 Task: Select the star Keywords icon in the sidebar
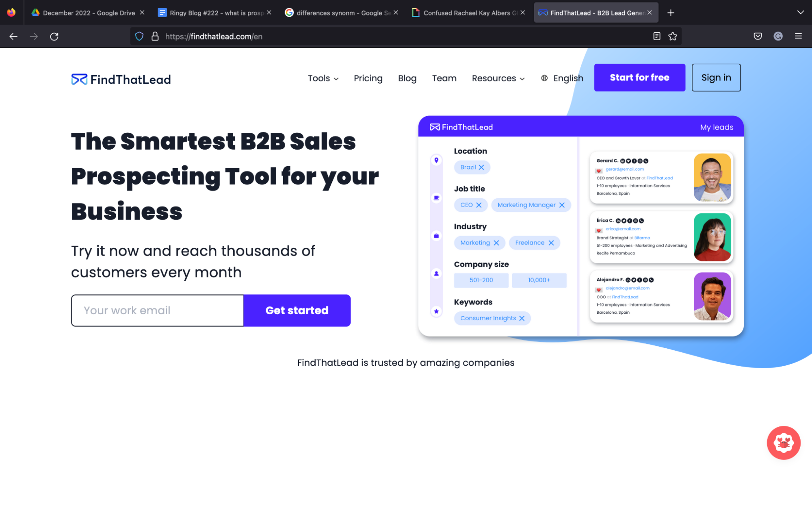click(436, 311)
